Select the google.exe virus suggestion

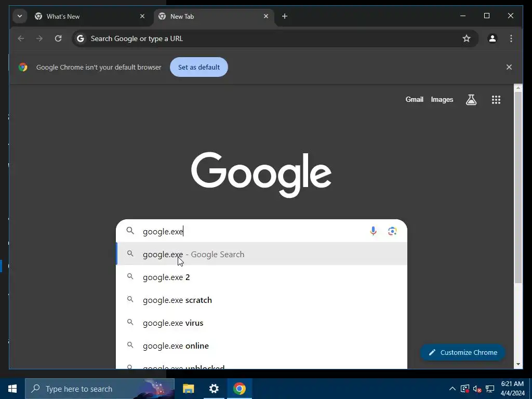tap(262, 323)
